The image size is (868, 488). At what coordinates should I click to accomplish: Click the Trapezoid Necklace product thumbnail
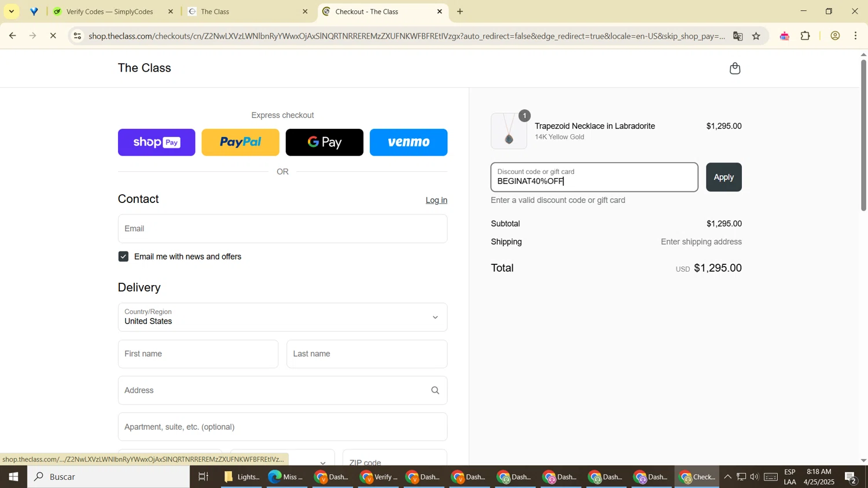click(509, 131)
